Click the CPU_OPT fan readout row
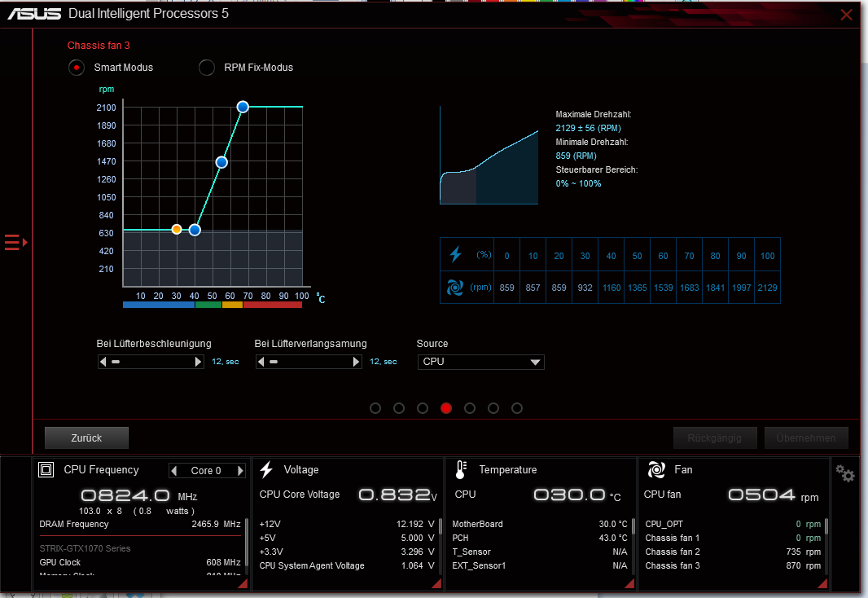The height and width of the screenshot is (598, 868). (x=733, y=525)
